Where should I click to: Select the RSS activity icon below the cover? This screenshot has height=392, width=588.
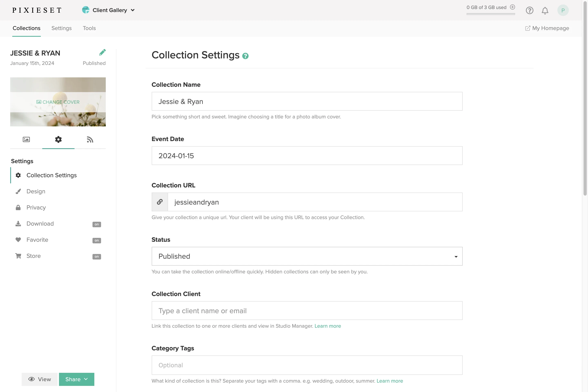(x=90, y=140)
